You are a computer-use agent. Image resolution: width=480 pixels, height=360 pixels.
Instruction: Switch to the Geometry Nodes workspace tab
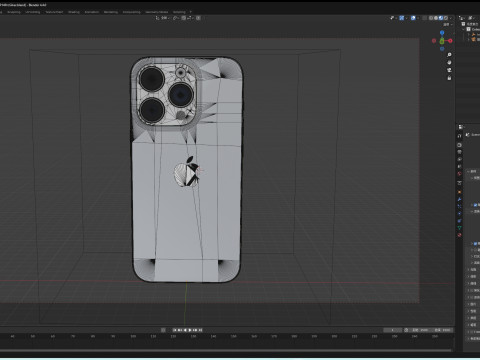click(x=156, y=12)
